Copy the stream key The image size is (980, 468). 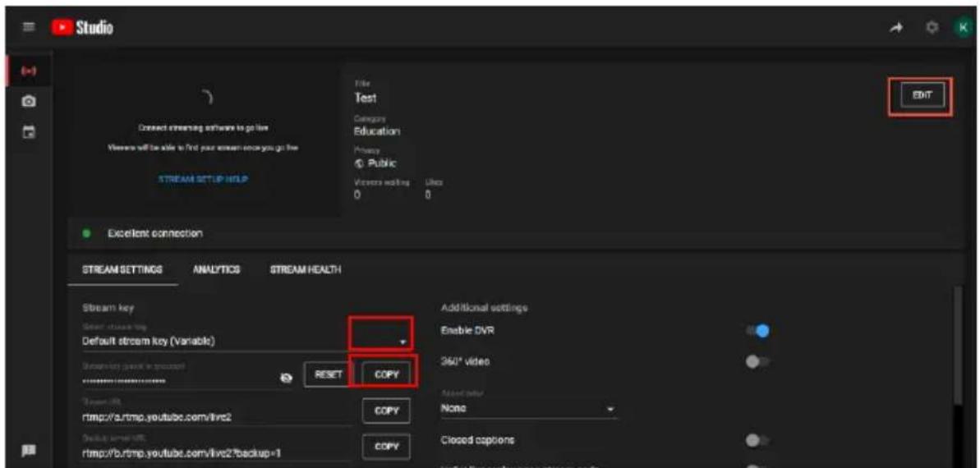pos(385,374)
